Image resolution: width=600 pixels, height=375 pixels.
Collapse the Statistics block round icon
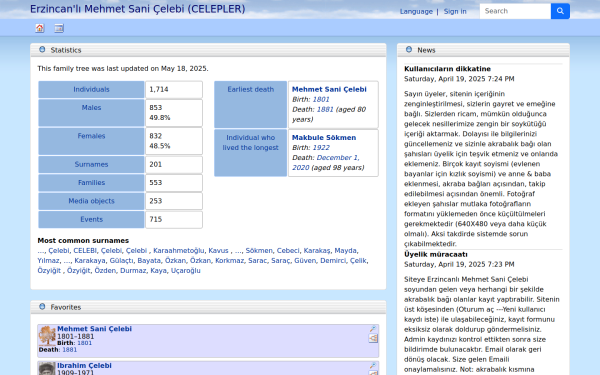point(42,50)
